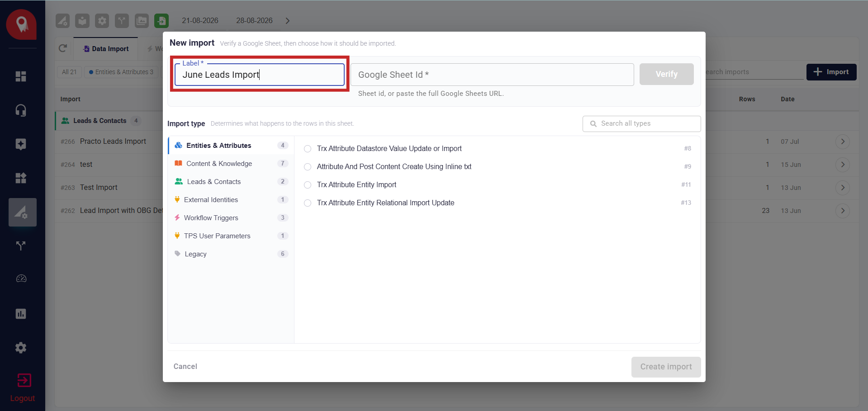This screenshot has height=411, width=868.
Task: Open the dashboard grid icon in sidebar
Action: coord(21,76)
